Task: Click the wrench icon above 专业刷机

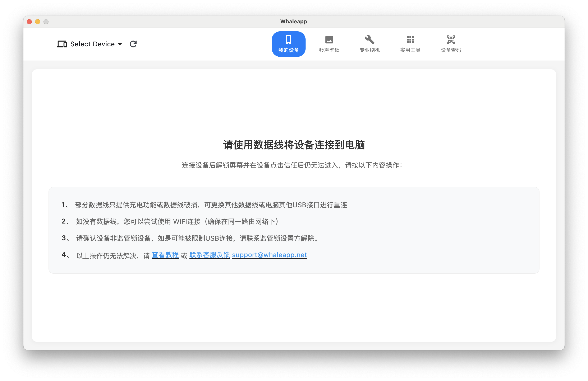Action: tap(369, 39)
